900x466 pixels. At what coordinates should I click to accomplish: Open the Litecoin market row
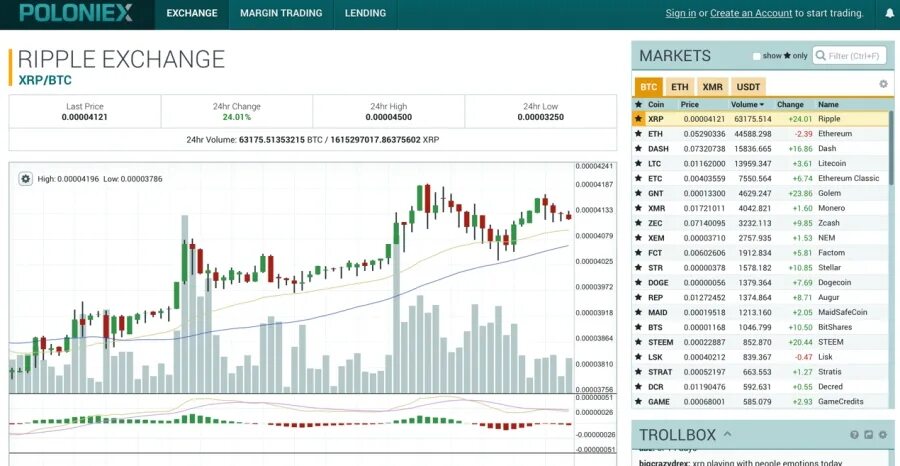(760, 164)
